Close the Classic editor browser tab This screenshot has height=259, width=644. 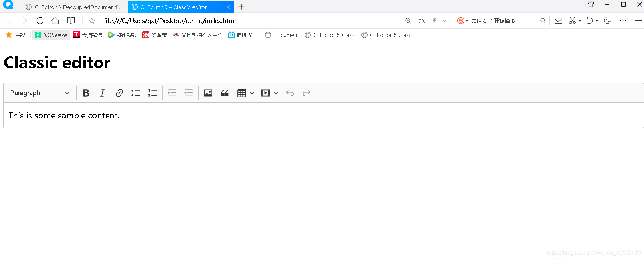point(228,7)
